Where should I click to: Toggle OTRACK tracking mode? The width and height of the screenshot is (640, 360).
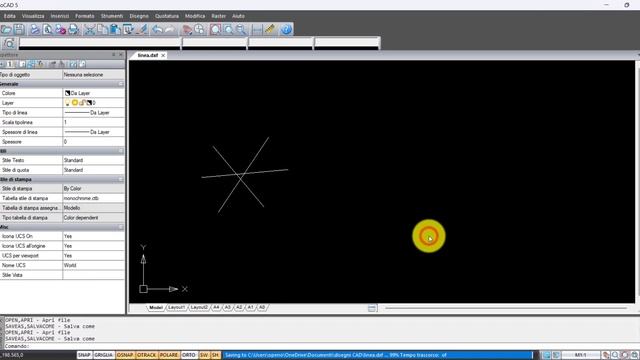(x=147, y=355)
